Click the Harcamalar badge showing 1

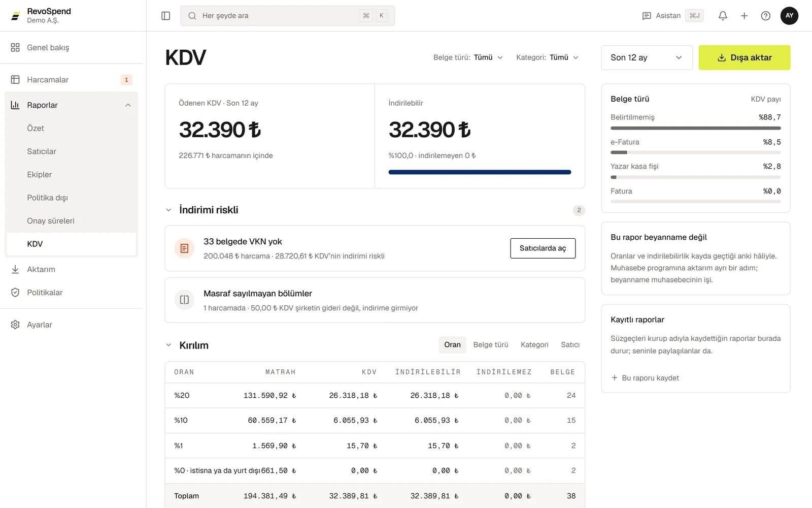[126, 80]
